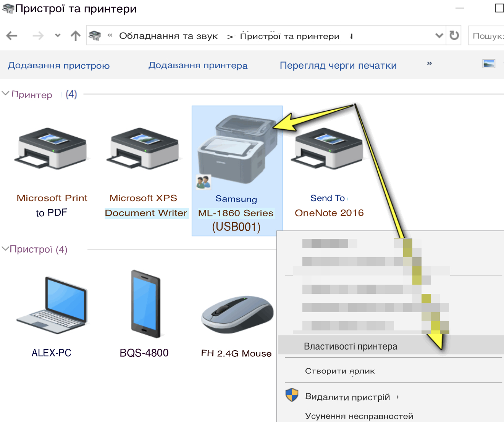
Task: Click the shared-users overlay badge on Samsung printer
Action: tap(204, 182)
